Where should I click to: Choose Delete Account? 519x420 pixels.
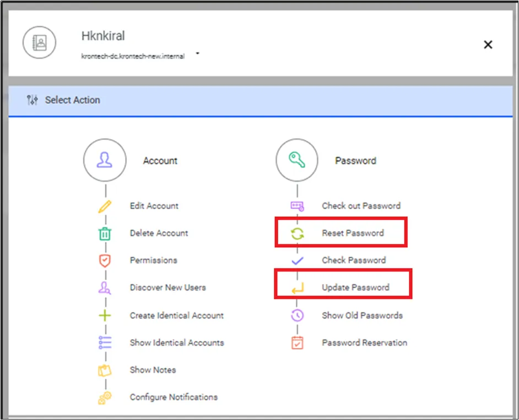click(x=159, y=233)
